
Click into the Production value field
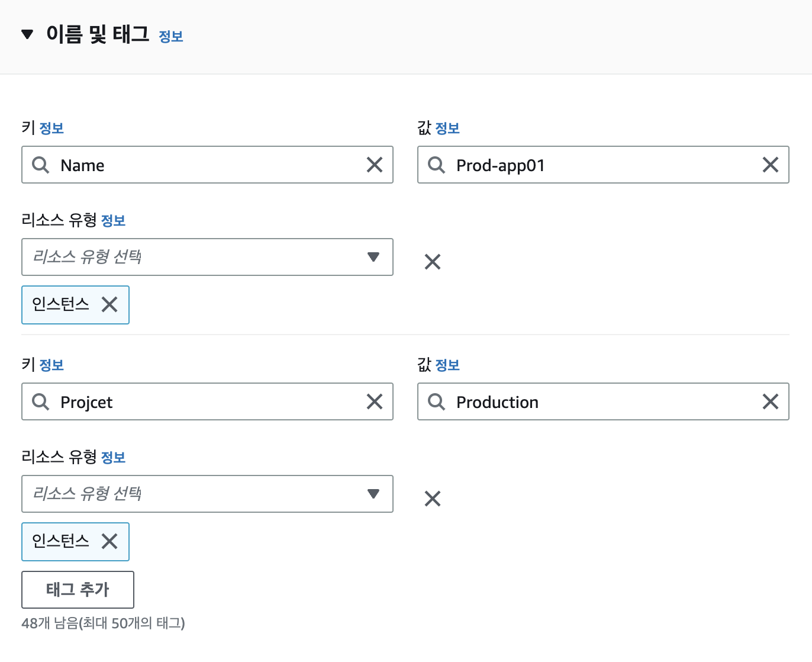[x=604, y=401]
